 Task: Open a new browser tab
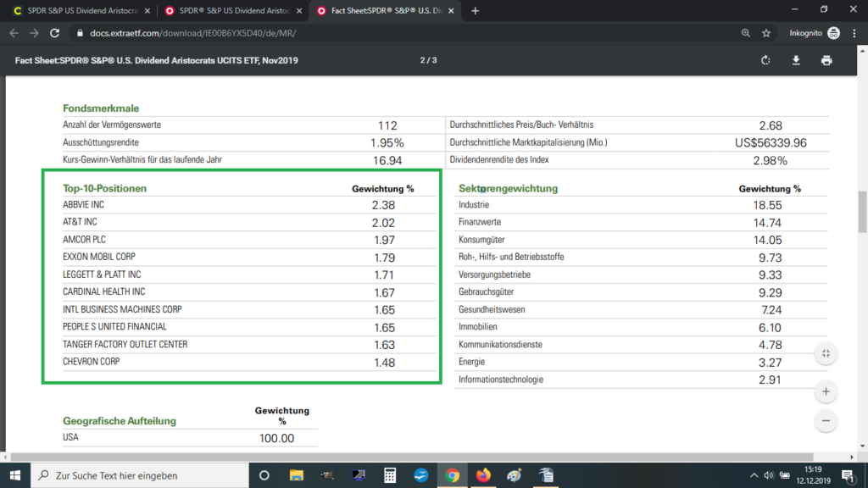coord(475,10)
